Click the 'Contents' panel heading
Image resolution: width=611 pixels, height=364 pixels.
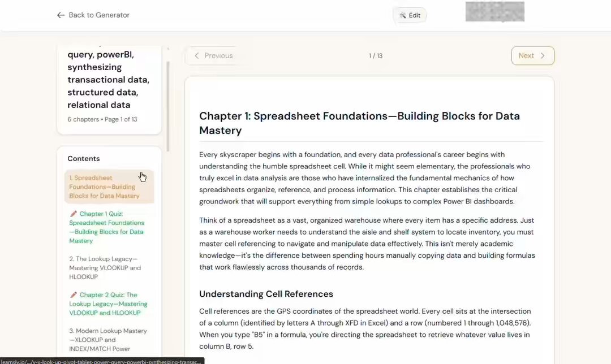point(83,159)
